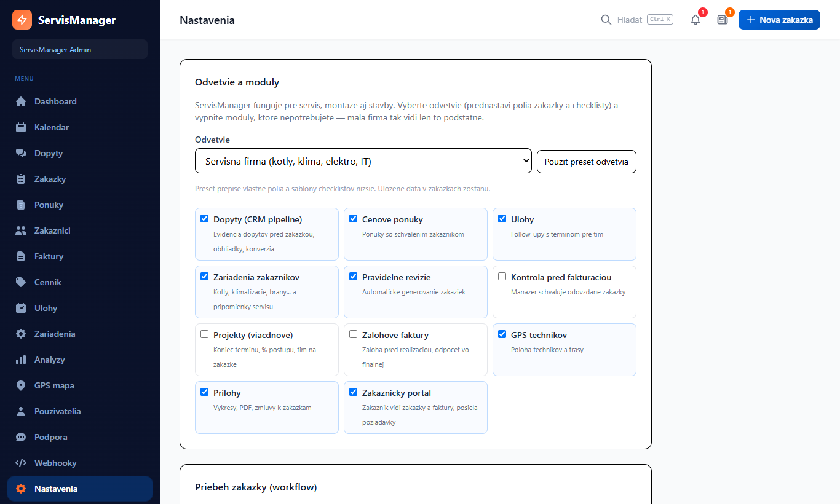840x504 pixels.
Task: Open the Odvetvie industry dropdown
Action: click(363, 162)
